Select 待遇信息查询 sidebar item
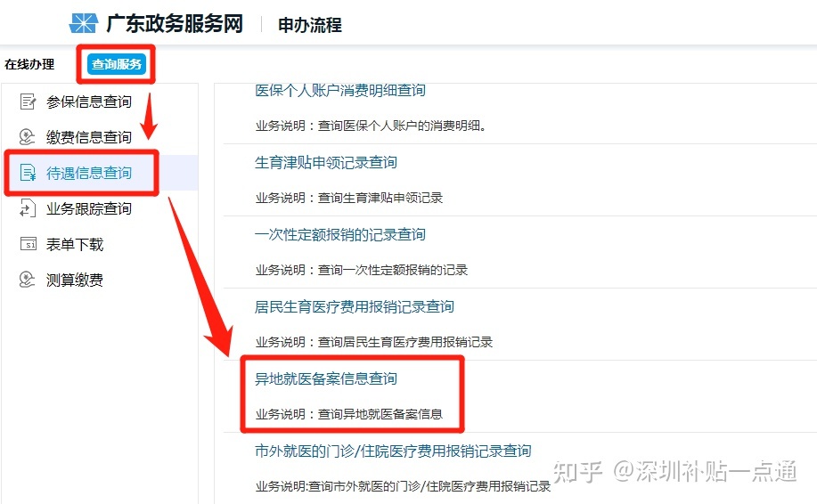 pyautogui.click(x=89, y=173)
